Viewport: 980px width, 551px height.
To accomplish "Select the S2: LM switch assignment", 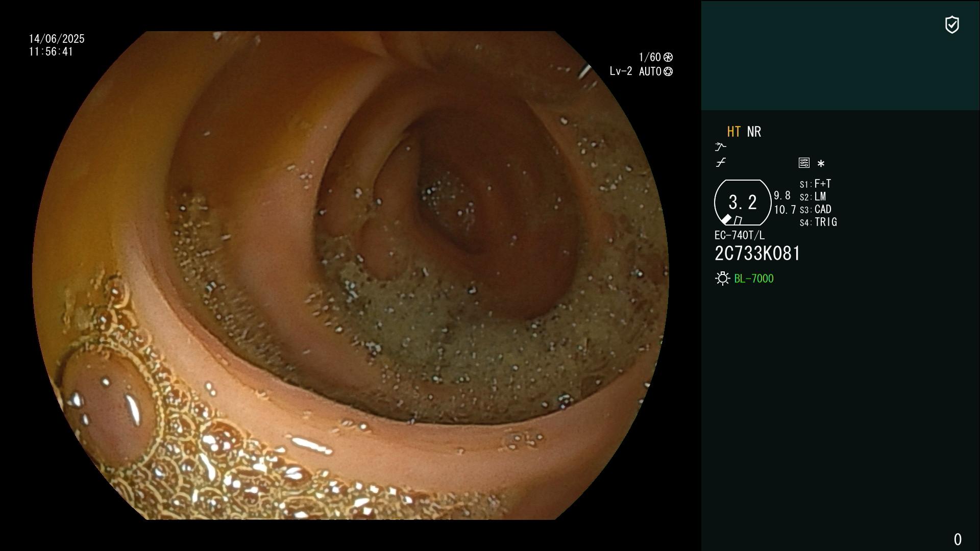I will [813, 196].
